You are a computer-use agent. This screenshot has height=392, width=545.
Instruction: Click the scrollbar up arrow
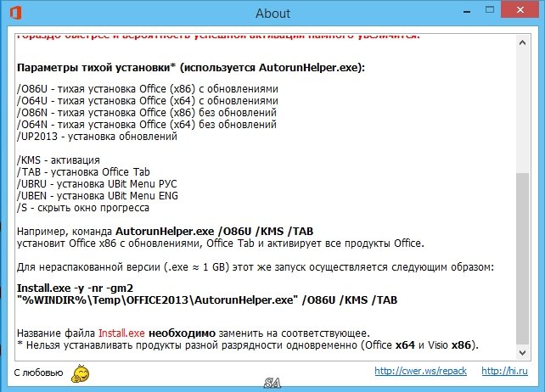[x=522, y=42]
